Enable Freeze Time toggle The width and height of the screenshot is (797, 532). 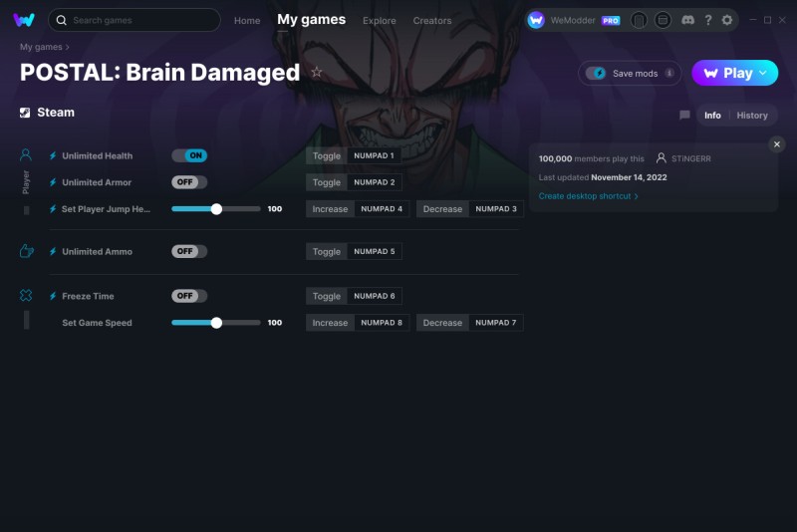coord(189,296)
